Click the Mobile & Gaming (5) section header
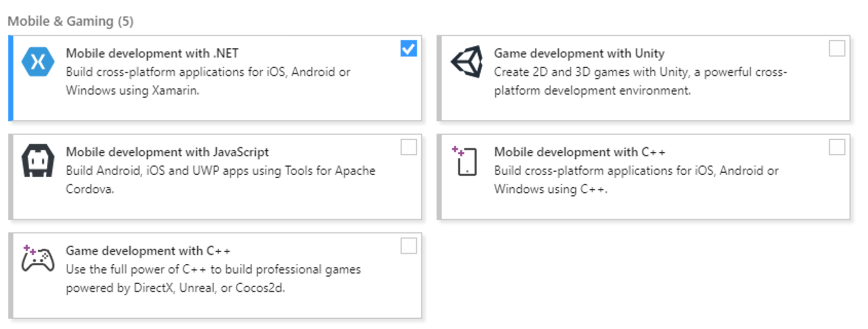 70,21
